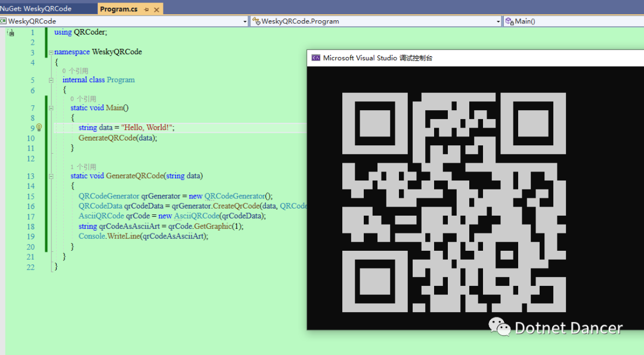
Task: Close the Program.cs tab
Action: coord(156,10)
